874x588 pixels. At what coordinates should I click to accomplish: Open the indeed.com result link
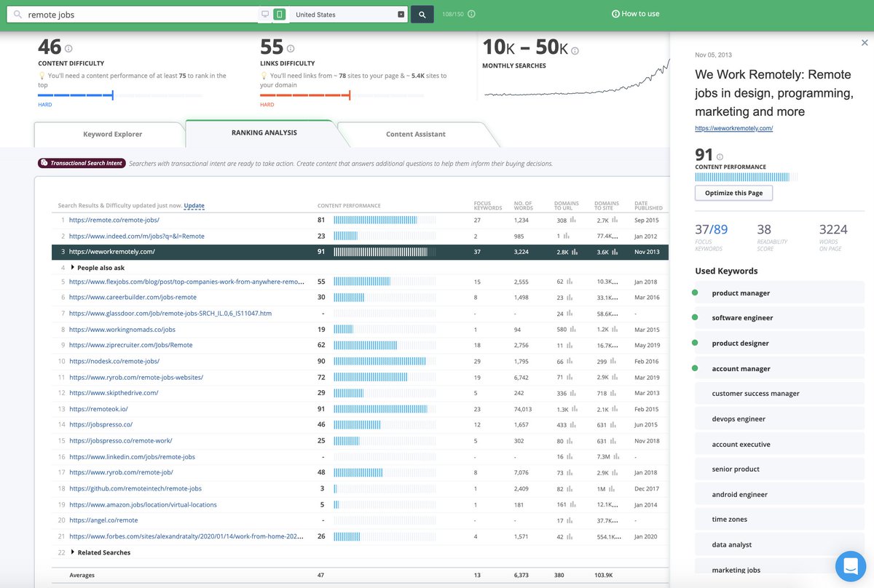coord(137,236)
